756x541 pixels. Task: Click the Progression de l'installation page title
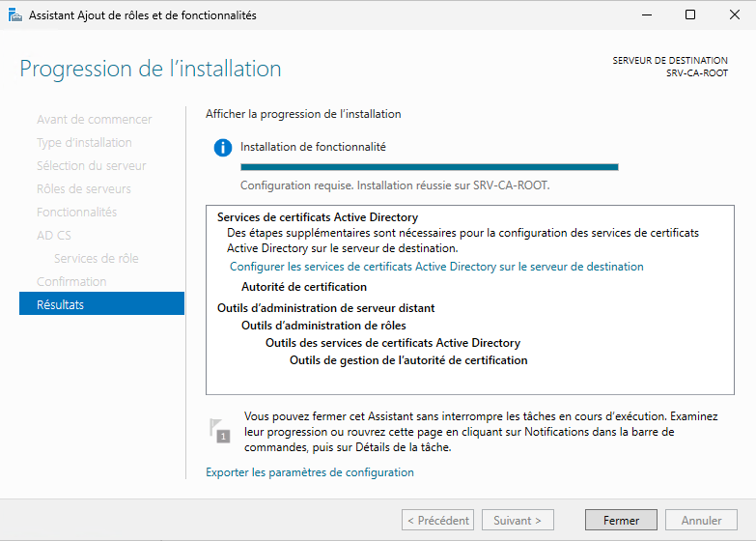(151, 69)
